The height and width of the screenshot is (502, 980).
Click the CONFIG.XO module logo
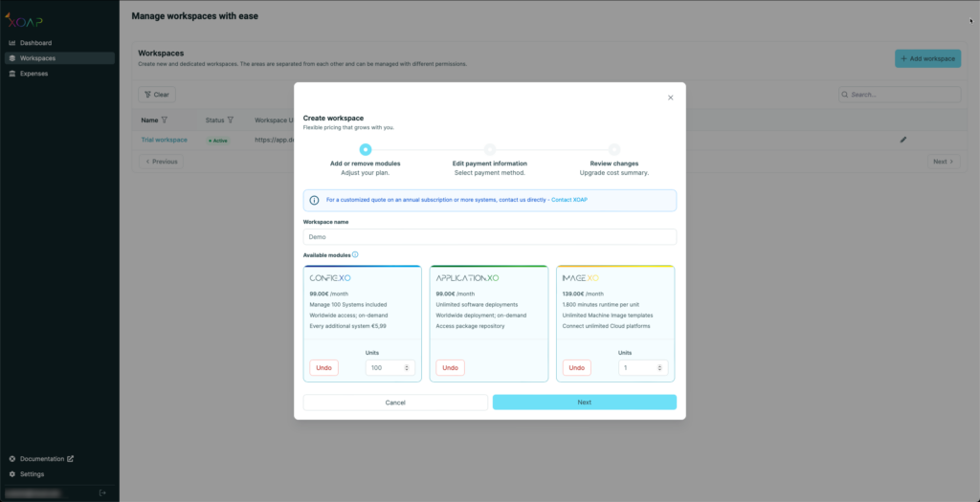(330, 278)
